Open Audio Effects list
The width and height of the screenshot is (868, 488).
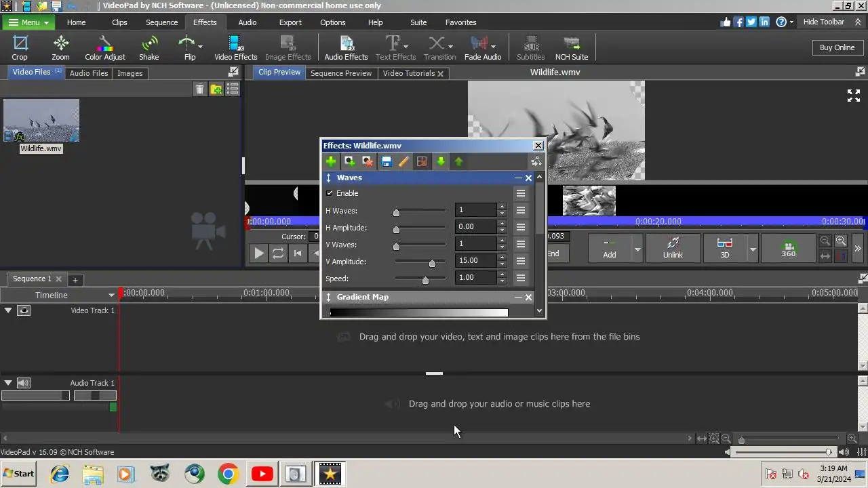click(346, 48)
